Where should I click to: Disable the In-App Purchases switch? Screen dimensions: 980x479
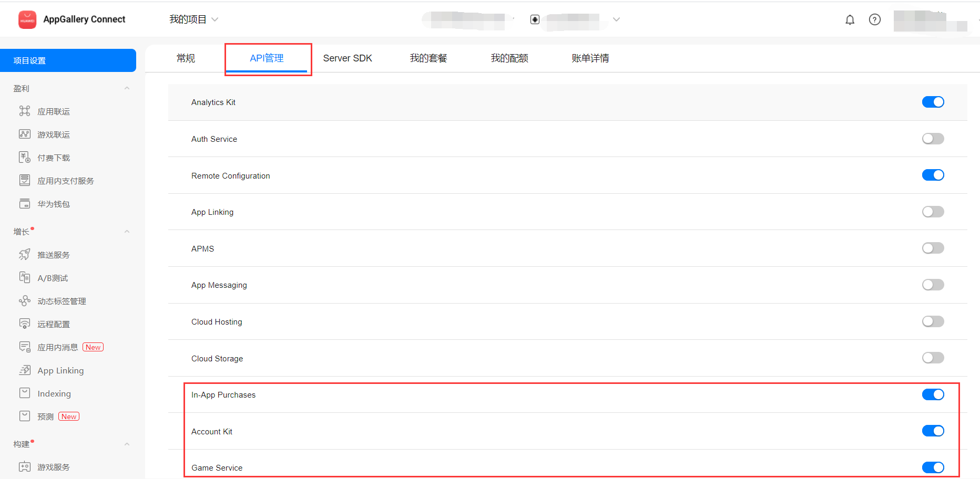[933, 394]
